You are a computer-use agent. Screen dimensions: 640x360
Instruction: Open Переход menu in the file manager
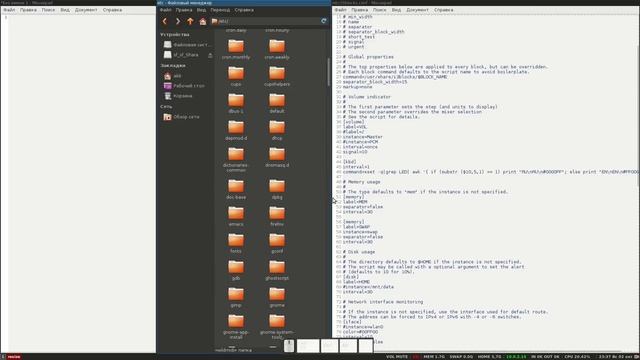coord(220,10)
